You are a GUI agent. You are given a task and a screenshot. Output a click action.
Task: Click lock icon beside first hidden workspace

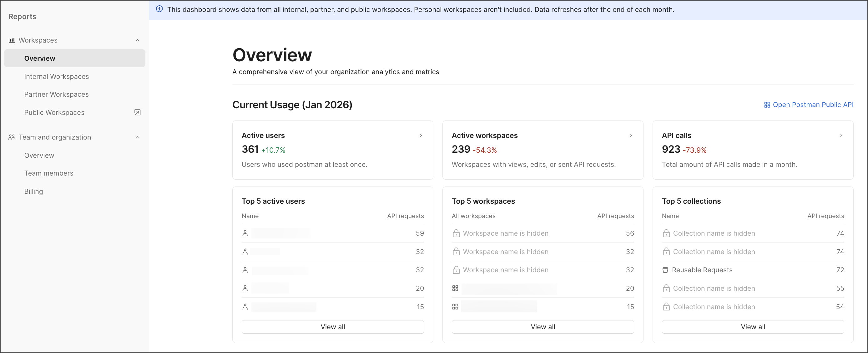tap(456, 233)
